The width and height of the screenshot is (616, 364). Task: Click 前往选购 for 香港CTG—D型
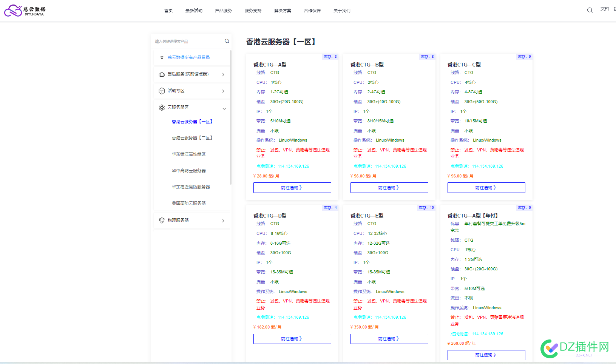292,339
